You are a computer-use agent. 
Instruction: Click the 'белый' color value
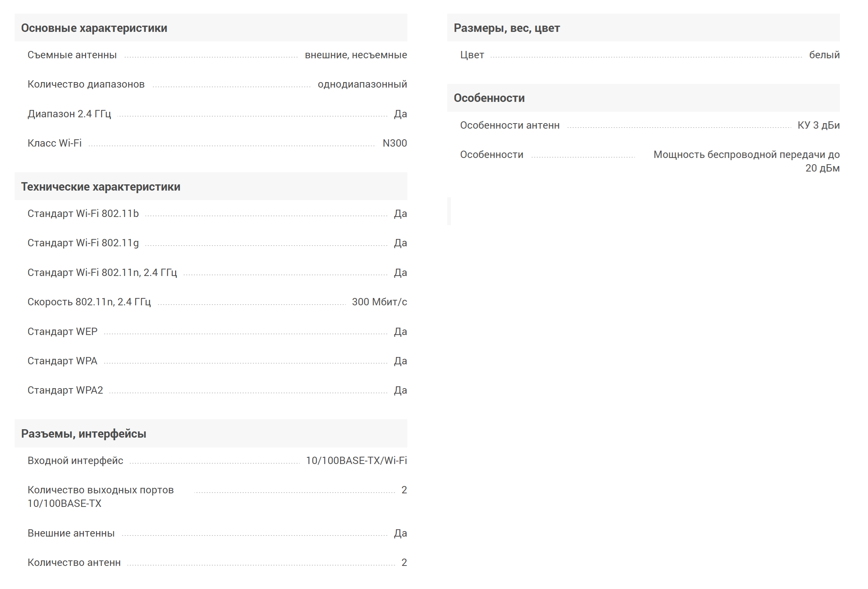[x=824, y=55]
